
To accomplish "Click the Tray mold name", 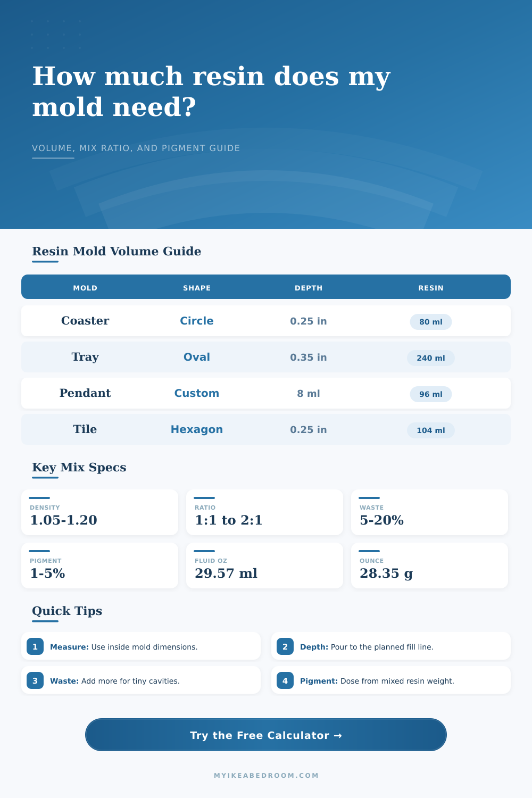I will (x=85, y=357).
